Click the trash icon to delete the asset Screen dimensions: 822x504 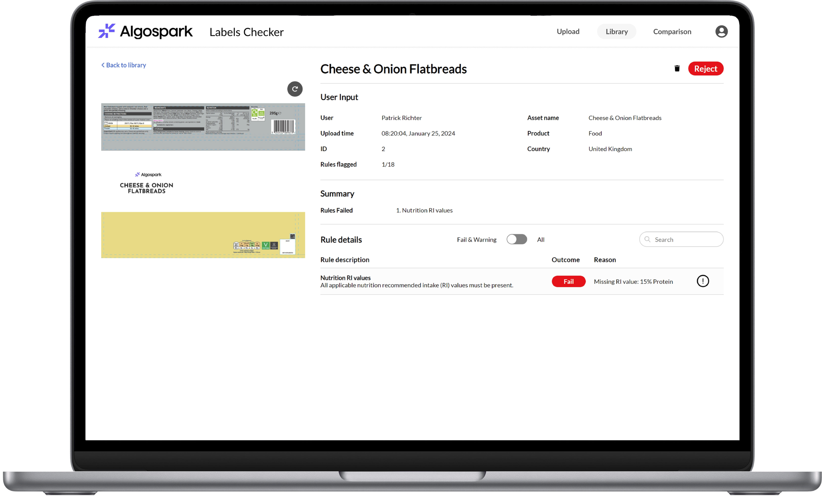(677, 68)
